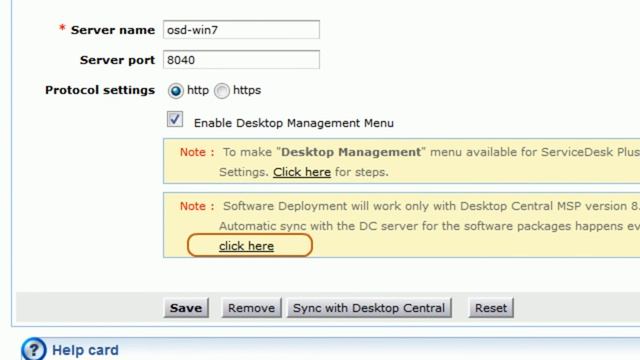Click the Reset button
The width and height of the screenshot is (640, 360).
tap(491, 308)
